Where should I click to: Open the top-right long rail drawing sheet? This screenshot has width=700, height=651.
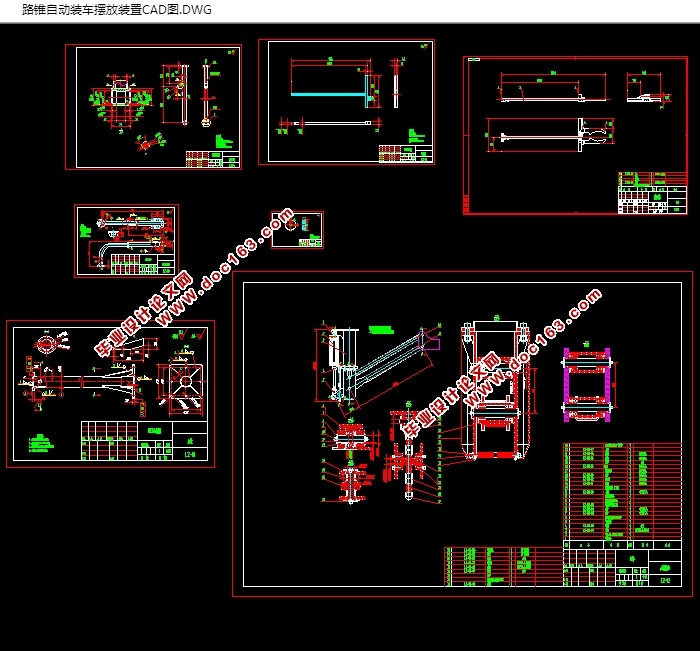coord(575,135)
